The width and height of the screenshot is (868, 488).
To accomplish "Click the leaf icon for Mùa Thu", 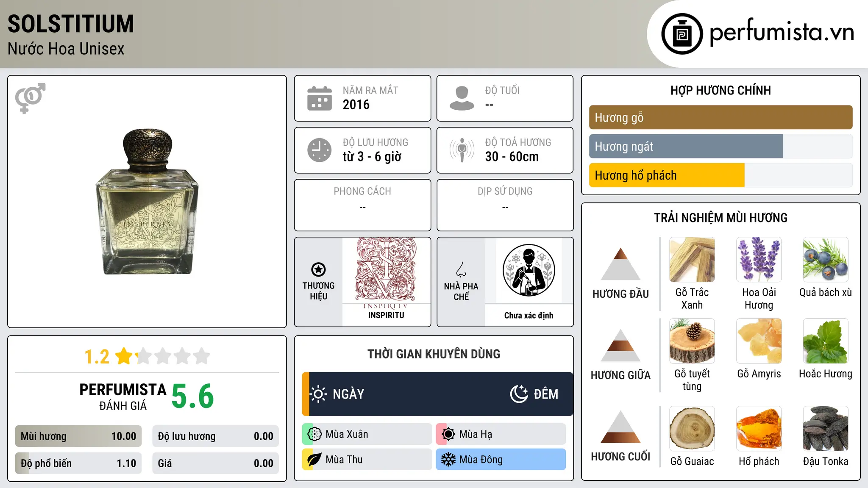I will (314, 460).
